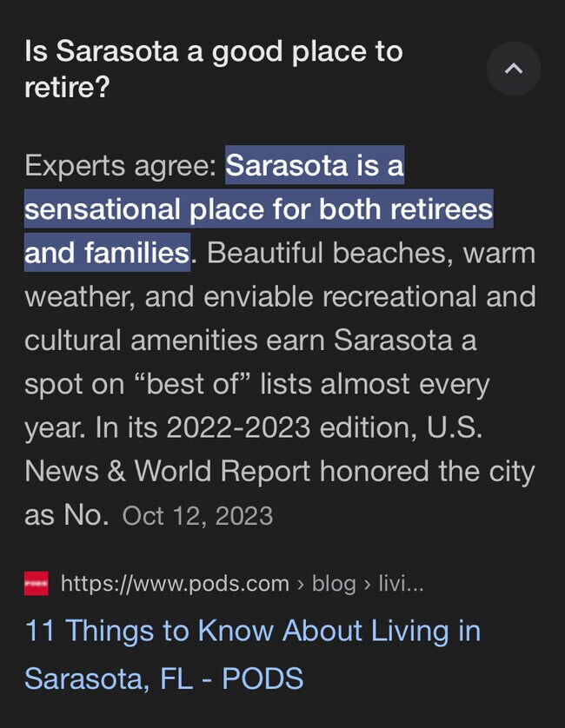Collapse the Sarasota retirement question with chevron
The height and width of the screenshot is (728, 565).
[x=513, y=69]
